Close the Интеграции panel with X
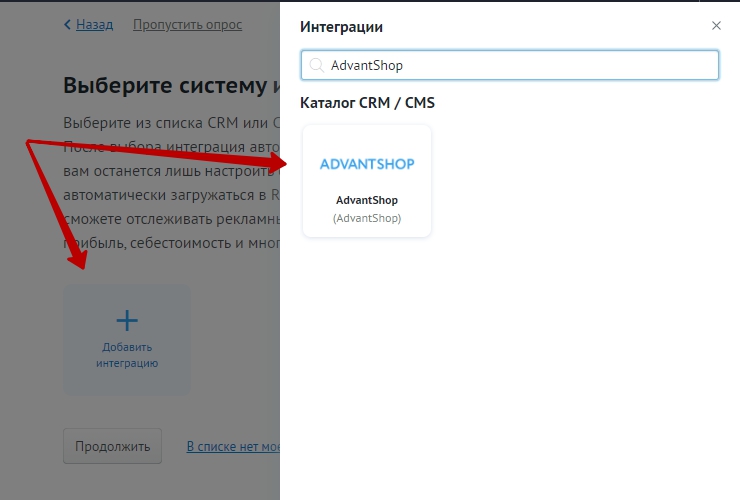Image resolution: width=740 pixels, height=500 pixels. point(716,26)
